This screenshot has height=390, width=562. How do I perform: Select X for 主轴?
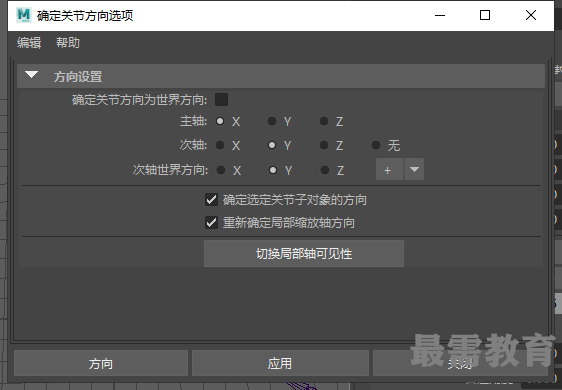(x=220, y=121)
